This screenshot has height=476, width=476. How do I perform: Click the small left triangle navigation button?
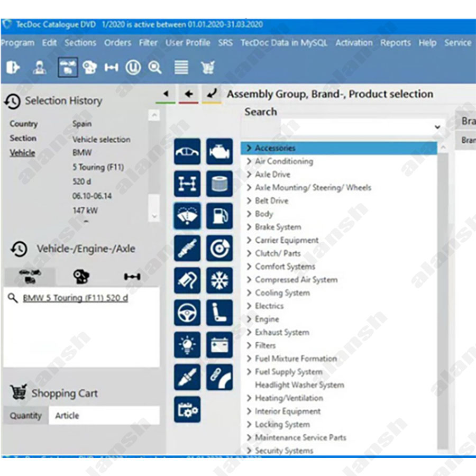tap(166, 95)
